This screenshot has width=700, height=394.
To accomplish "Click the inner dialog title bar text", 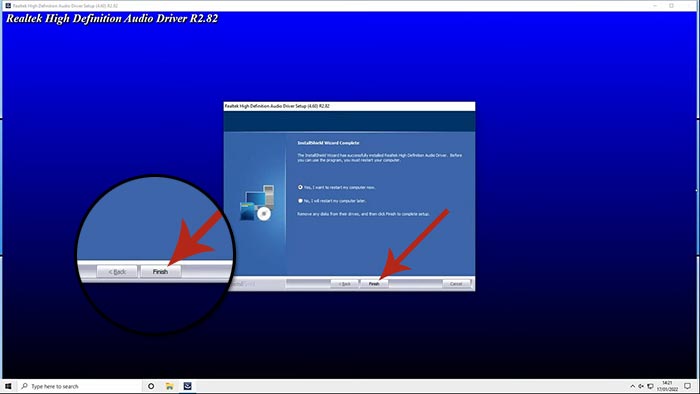I will (x=277, y=106).
